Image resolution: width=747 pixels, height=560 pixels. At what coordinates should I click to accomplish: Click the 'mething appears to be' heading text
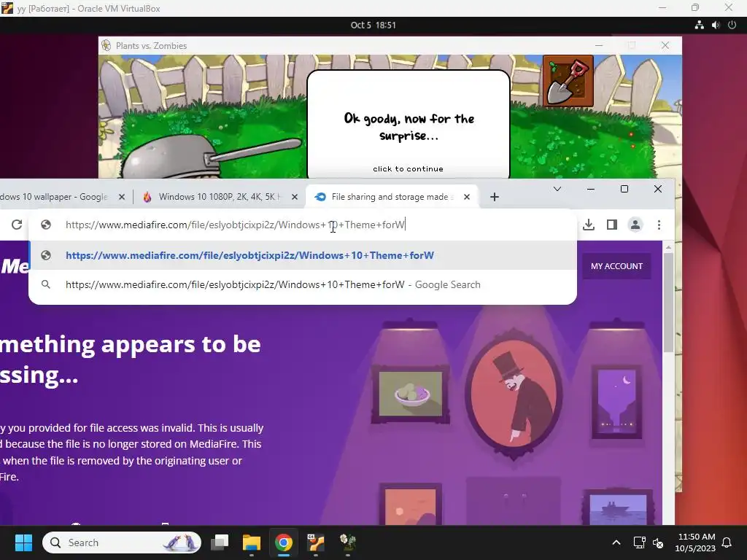coord(131,344)
